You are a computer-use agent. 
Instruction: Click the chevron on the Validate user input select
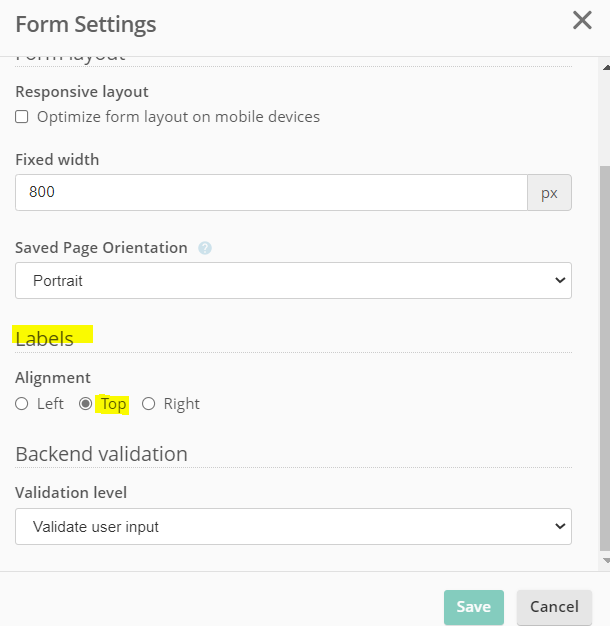tap(559, 526)
